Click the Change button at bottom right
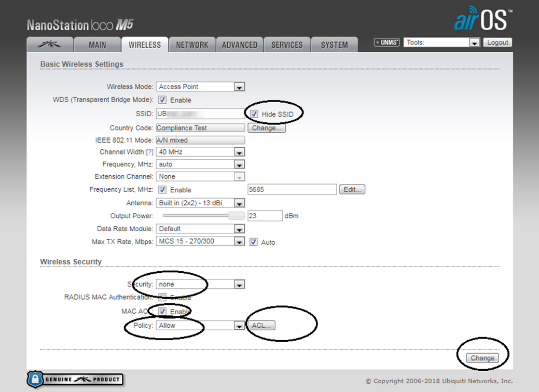This screenshot has width=539, height=392. coord(482,358)
